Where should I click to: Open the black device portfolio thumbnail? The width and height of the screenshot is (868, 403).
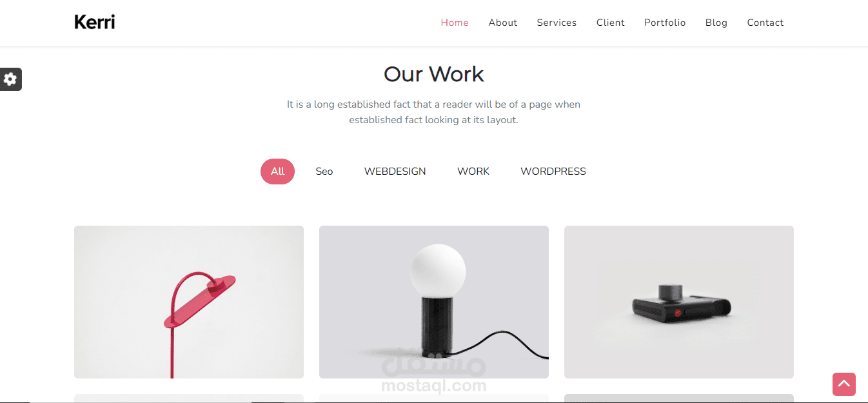(x=679, y=302)
